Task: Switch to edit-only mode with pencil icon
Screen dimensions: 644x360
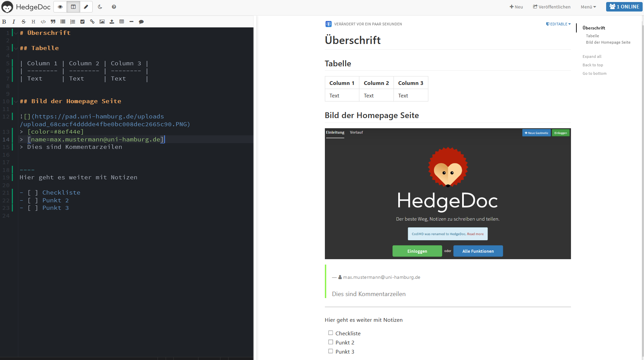Action: pyautogui.click(x=86, y=7)
